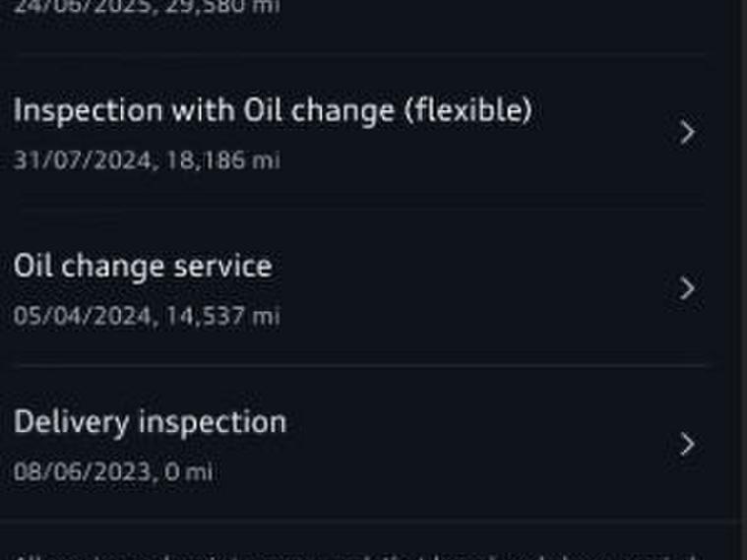Click the divider above Inspection with Oil change
Viewport: 747px width, 560px height.
[360, 53]
